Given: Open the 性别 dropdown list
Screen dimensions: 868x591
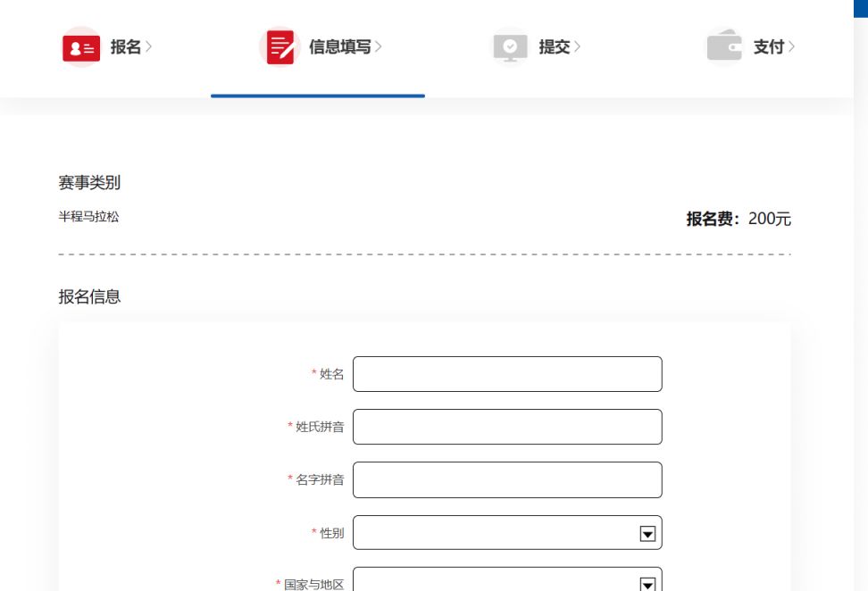Looking at the screenshot, I should click(x=507, y=532).
